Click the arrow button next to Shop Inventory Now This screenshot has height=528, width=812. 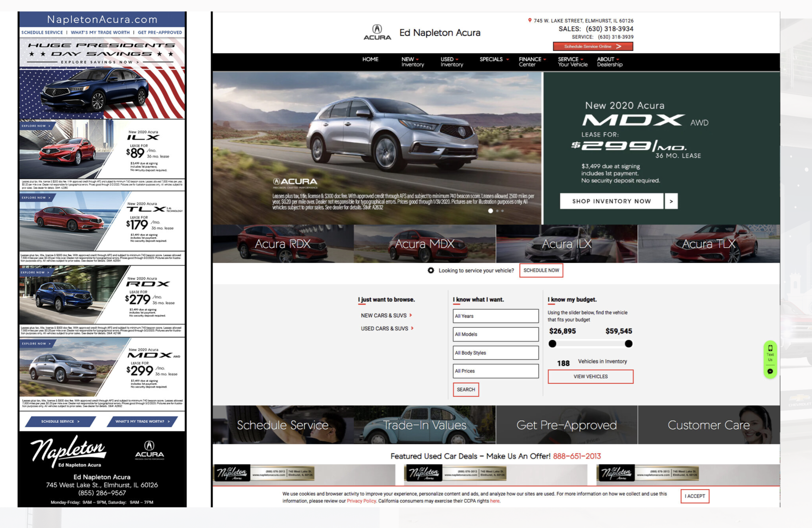(x=671, y=201)
